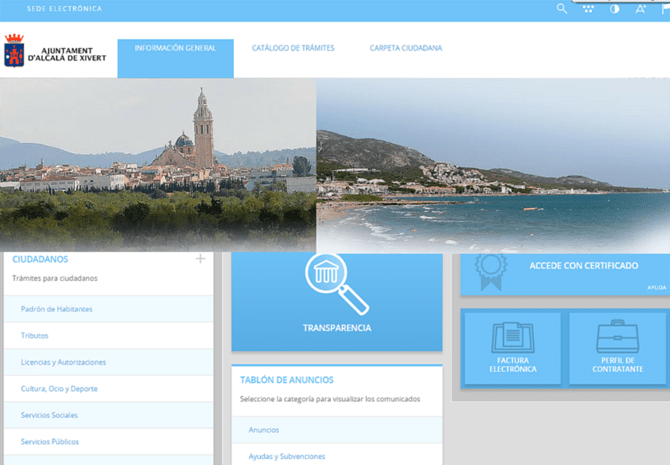This screenshot has height=465, width=670.
Task: Click the Accede con Certificado button
Action: (x=583, y=266)
